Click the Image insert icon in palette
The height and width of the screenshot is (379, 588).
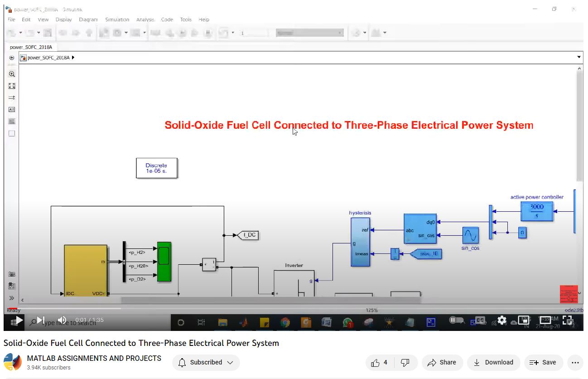[x=12, y=121]
